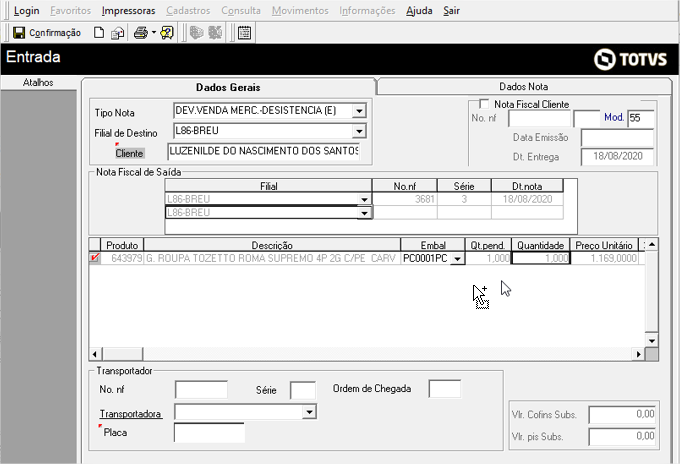This screenshot has width=680, height=464.
Task: Open the Cadastros menu
Action: pyautogui.click(x=188, y=11)
